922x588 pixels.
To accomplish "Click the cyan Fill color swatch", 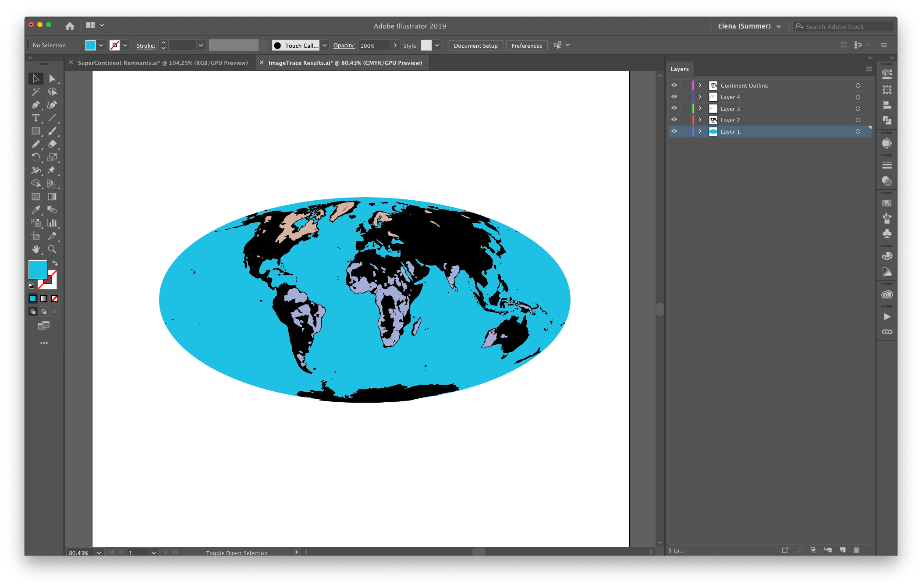I will click(38, 269).
